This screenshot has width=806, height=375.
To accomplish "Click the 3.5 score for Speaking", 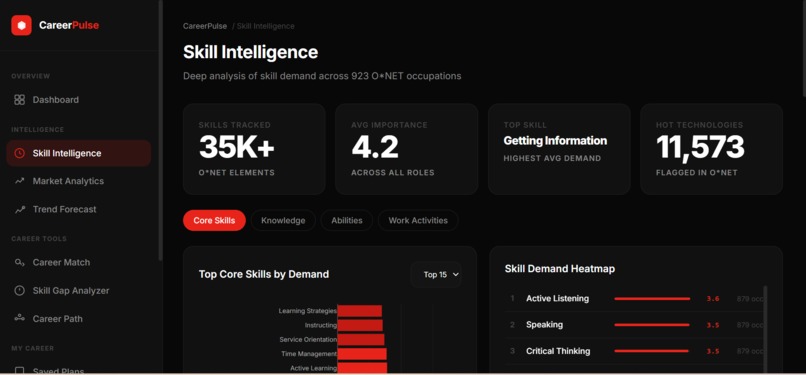I will pos(712,325).
